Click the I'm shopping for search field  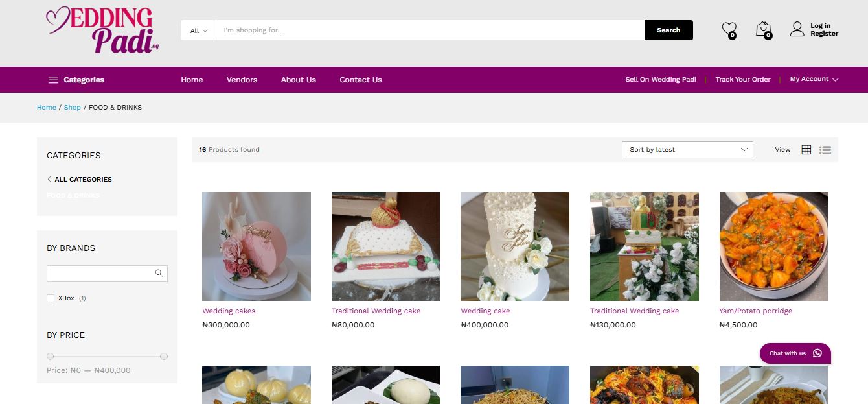click(428, 30)
